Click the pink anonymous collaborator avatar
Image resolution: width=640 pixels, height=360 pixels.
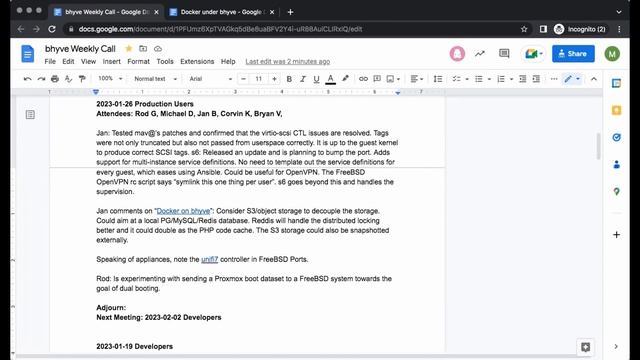457,54
